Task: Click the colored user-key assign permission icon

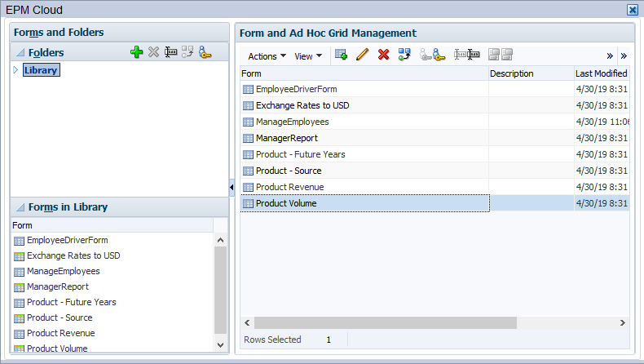Action: click(439, 55)
